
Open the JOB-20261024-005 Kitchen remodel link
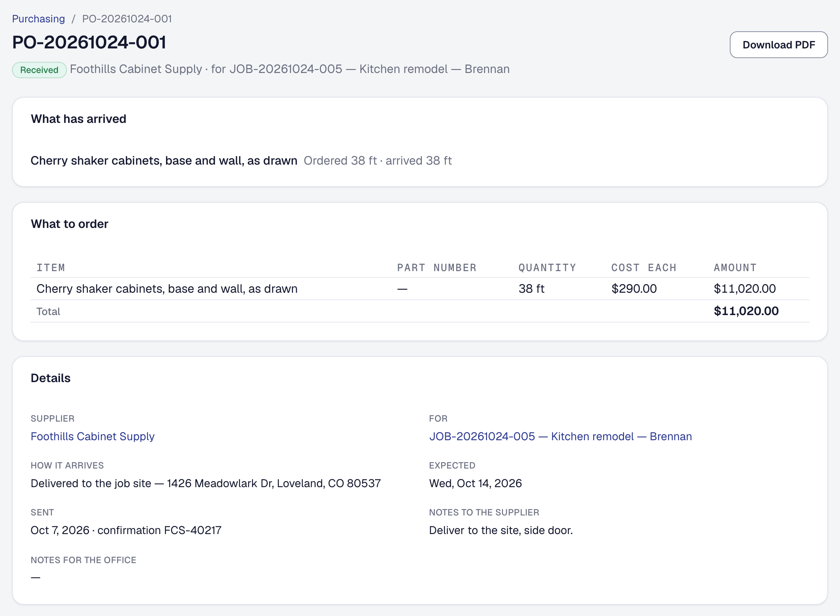point(560,436)
